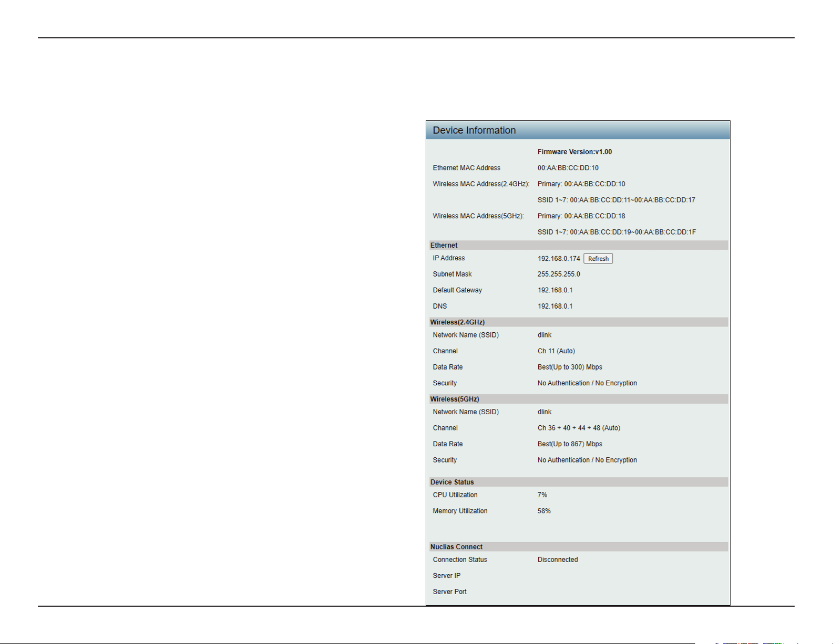Screen dimensions: 833x644
Task: Select dlink SSID value under Wireless(5GHz)
Action: [x=544, y=412]
